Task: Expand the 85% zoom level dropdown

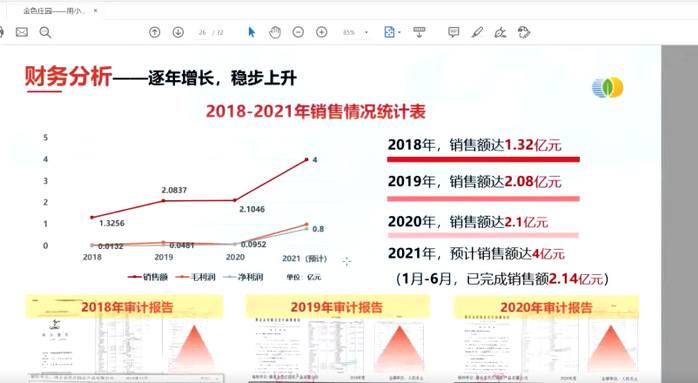Action: pyautogui.click(x=366, y=33)
